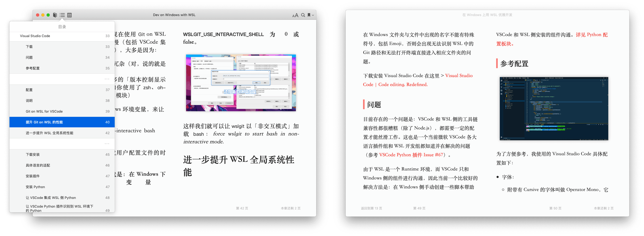Minimize the book window with yellow button
Viewport: 644px width, 236px height.
(43, 15)
